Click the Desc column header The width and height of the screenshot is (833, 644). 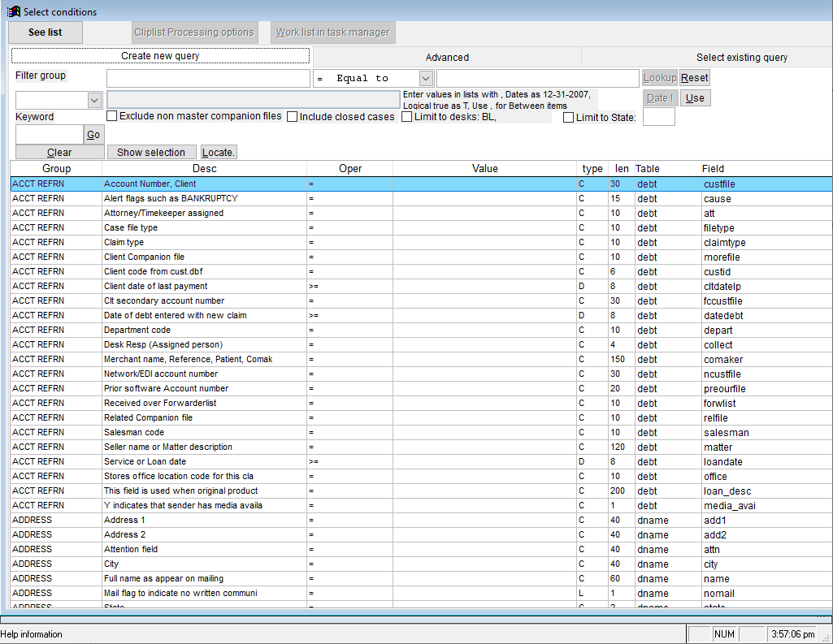[204, 169]
